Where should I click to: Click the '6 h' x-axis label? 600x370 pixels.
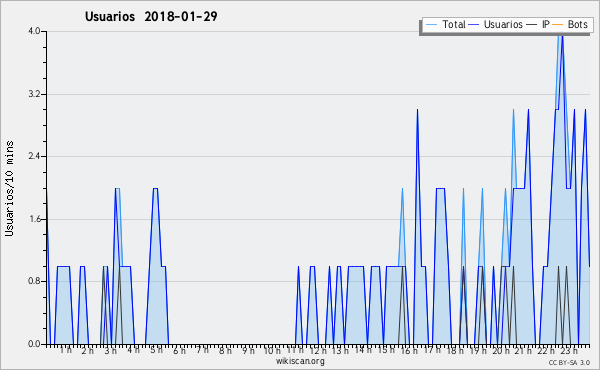coord(179,350)
